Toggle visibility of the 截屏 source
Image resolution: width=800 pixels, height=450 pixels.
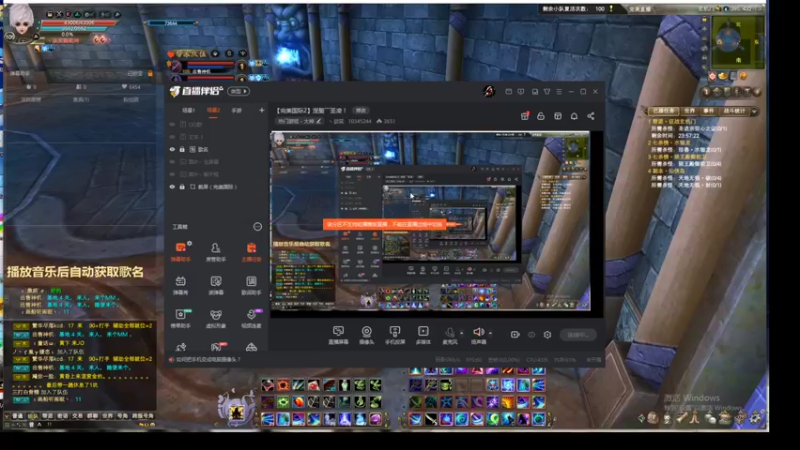[x=172, y=187]
